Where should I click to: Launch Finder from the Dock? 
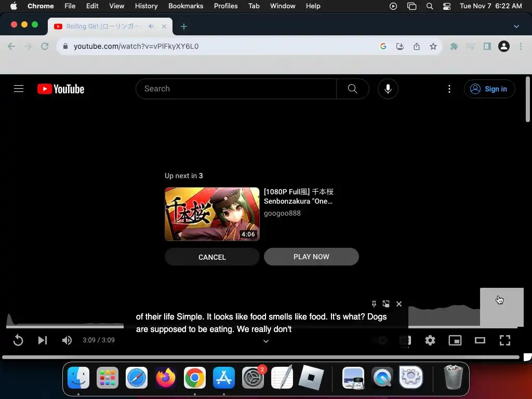78,378
